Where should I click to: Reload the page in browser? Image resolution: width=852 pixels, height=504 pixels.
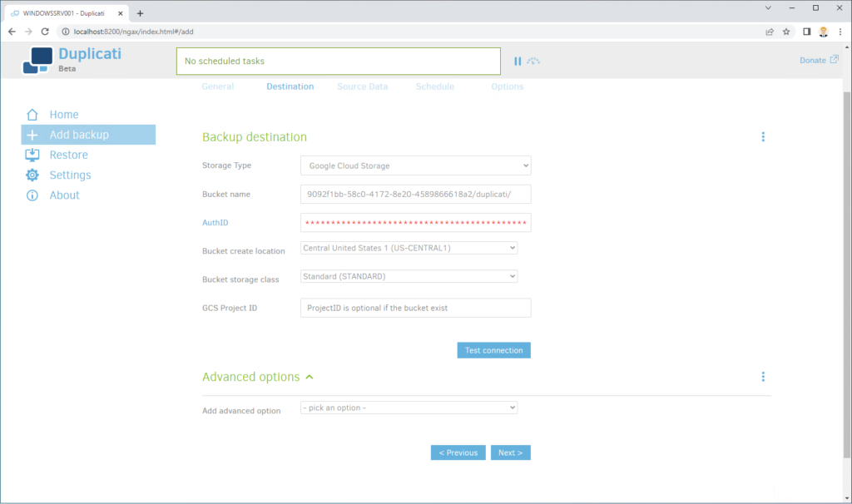(45, 32)
